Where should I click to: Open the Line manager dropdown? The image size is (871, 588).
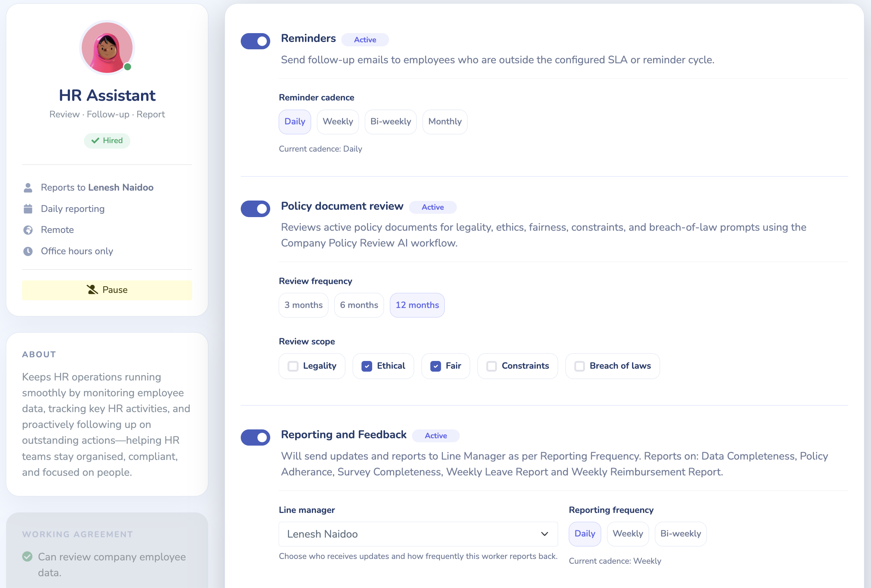point(418,534)
